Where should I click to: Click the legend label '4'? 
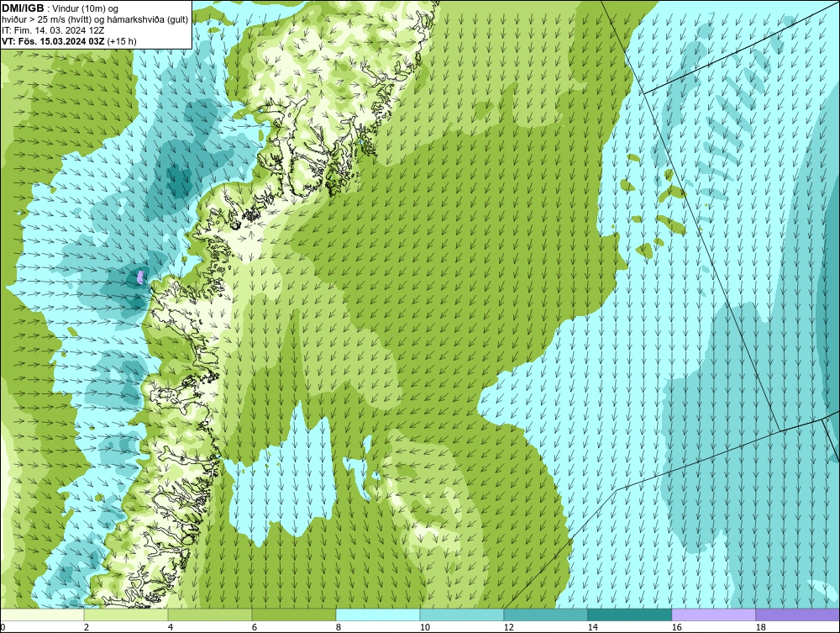(171, 627)
